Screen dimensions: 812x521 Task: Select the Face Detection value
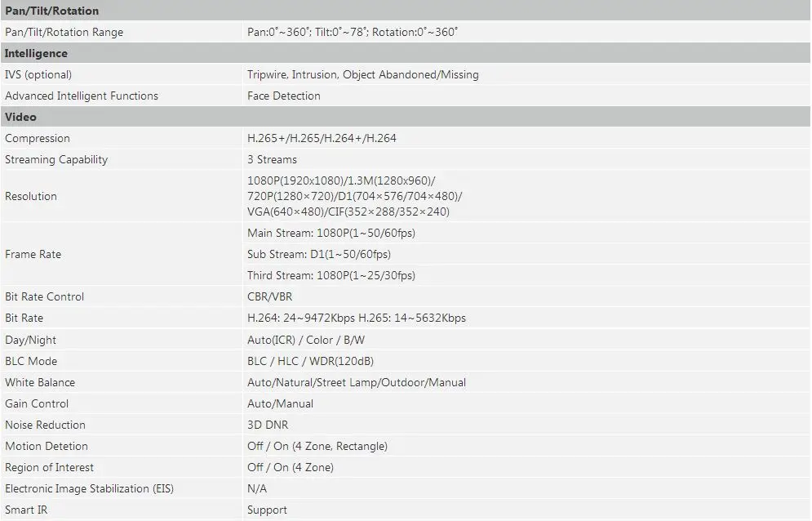tap(284, 96)
